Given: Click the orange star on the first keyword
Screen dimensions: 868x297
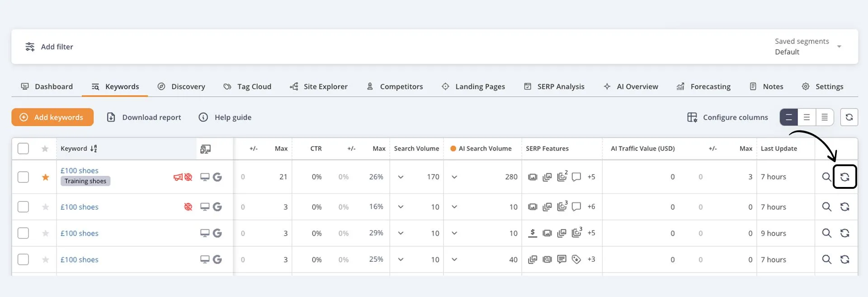Looking at the screenshot, I should (45, 177).
